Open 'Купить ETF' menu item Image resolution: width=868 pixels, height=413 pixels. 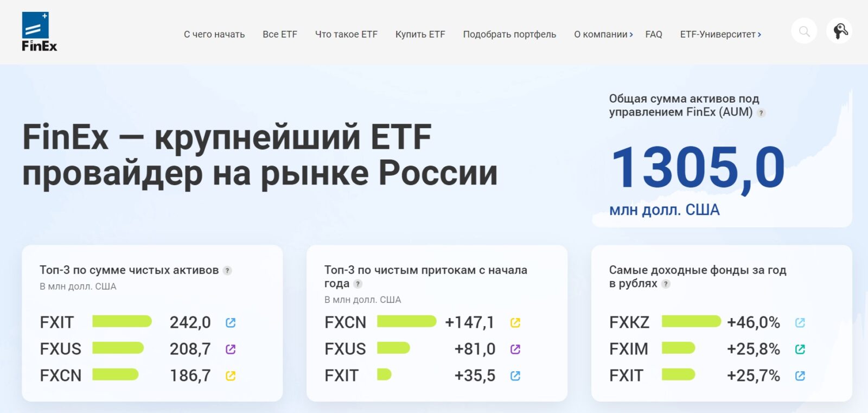click(x=420, y=34)
